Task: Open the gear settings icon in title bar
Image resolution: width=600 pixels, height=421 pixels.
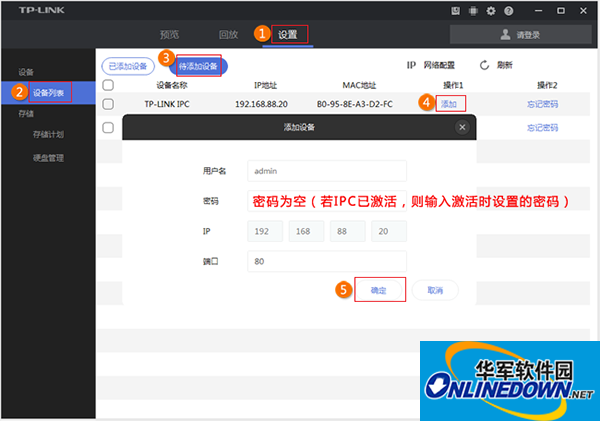Action: tap(491, 11)
